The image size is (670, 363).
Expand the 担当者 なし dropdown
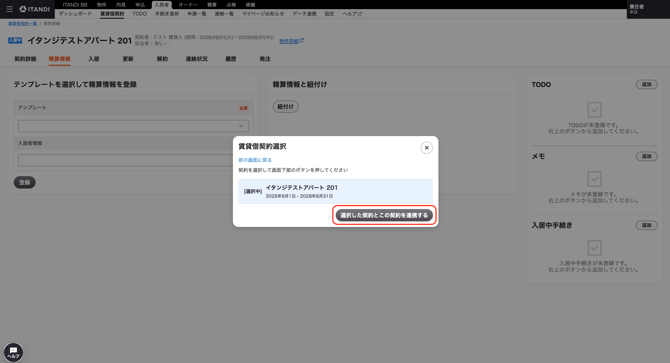[x=160, y=44]
